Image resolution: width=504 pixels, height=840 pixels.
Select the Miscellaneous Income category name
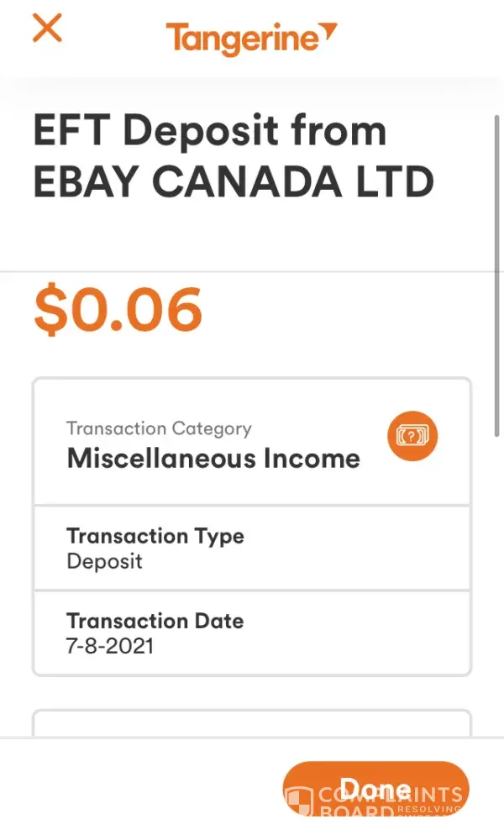[x=213, y=459]
